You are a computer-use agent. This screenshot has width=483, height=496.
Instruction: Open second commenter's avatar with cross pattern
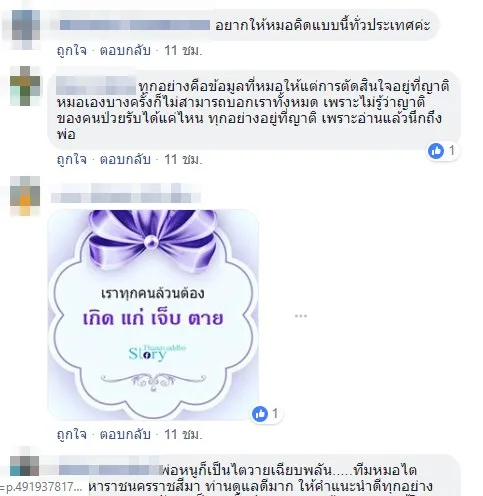(x=25, y=86)
